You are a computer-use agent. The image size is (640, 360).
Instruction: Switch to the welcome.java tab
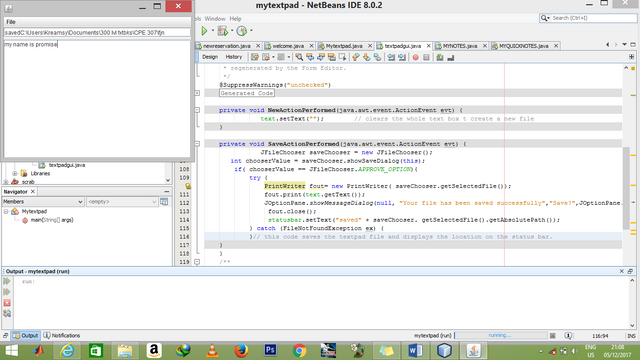pos(288,46)
